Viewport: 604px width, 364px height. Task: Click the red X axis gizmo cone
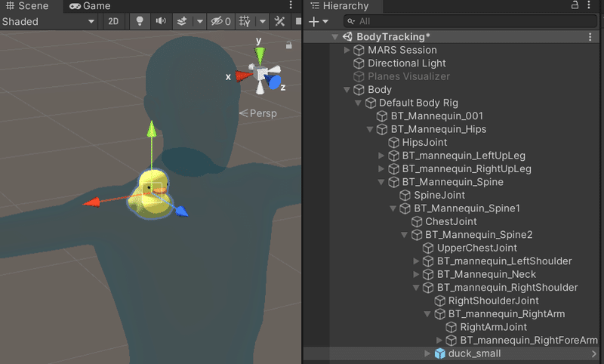243,76
